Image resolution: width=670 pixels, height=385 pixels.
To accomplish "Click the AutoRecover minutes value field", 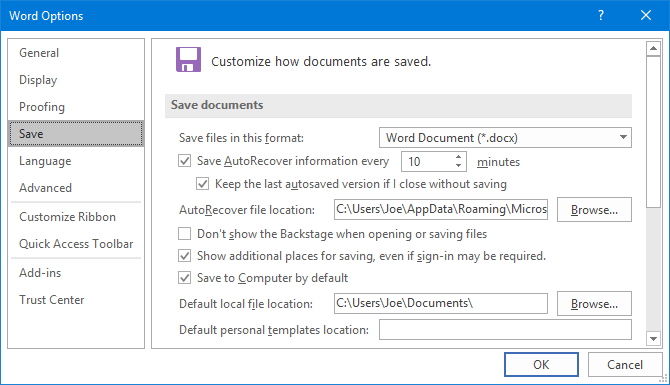I will pos(427,162).
